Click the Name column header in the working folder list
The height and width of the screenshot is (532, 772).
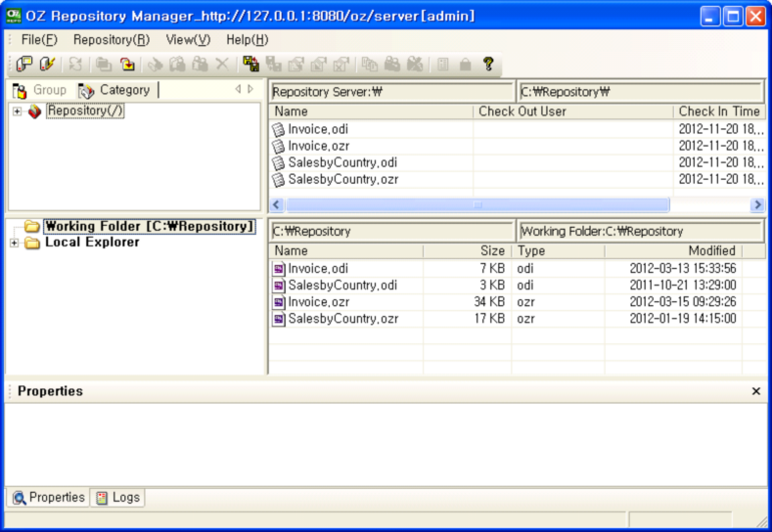pos(346,251)
